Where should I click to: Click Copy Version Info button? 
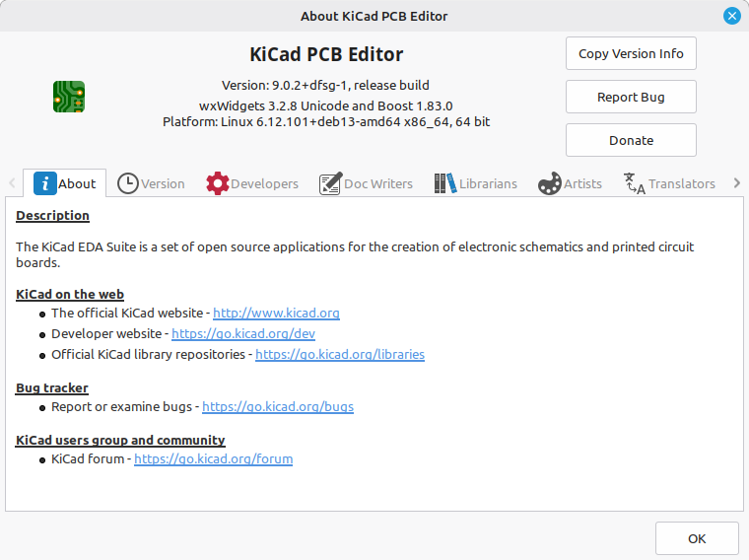[631, 53]
